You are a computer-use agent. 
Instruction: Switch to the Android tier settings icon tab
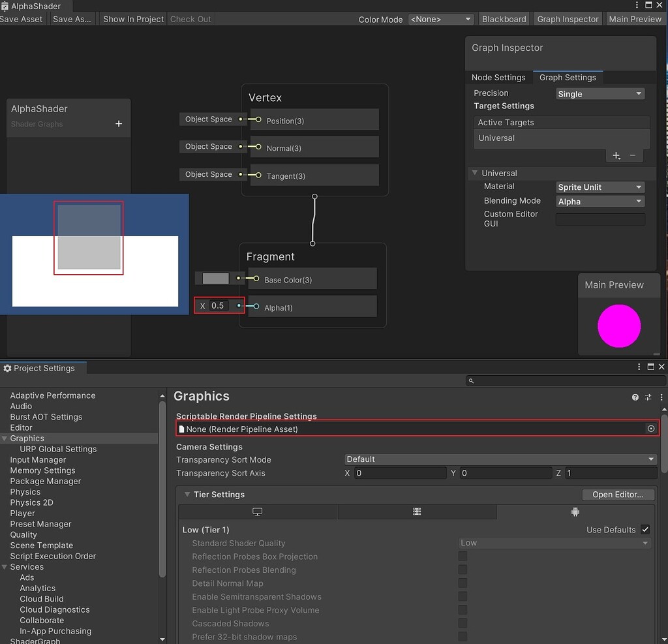(x=575, y=512)
